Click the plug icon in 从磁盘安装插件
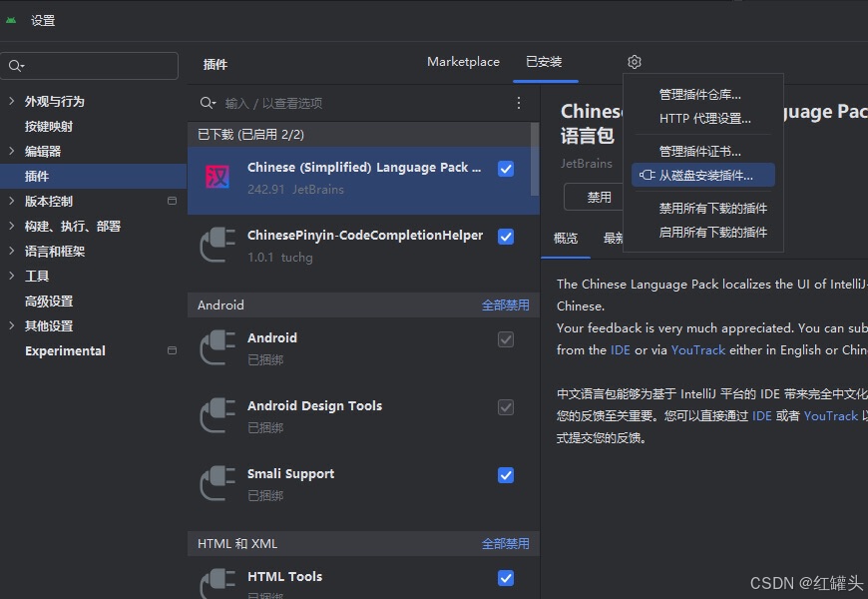Viewport: 868px width, 599px height. click(647, 175)
